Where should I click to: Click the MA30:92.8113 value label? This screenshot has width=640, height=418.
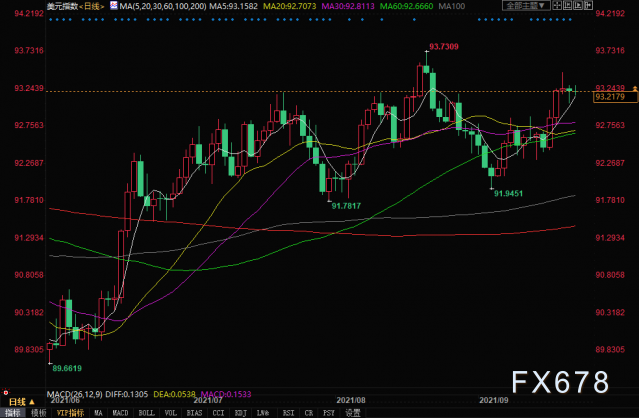point(348,6)
